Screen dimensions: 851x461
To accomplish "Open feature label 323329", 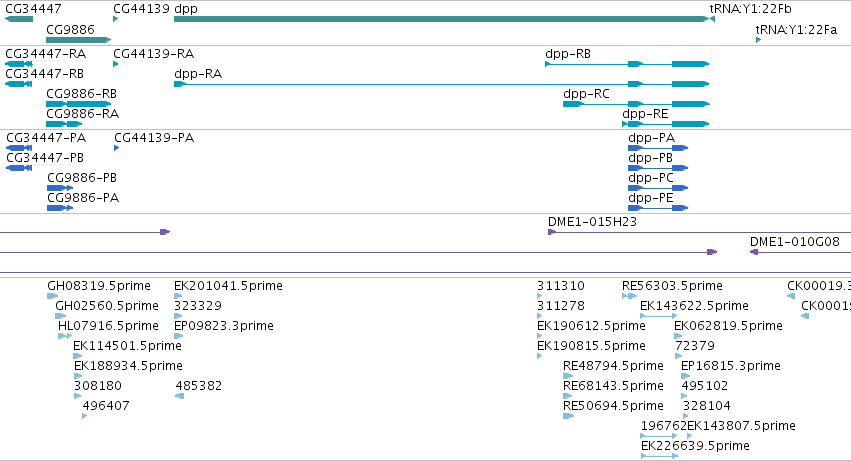I will point(198,306).
